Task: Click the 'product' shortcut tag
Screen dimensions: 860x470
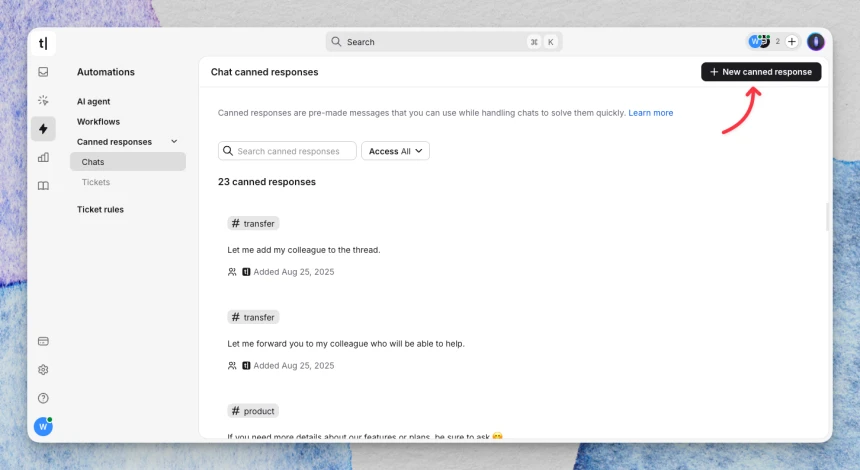Action: (x=253, y=411)
